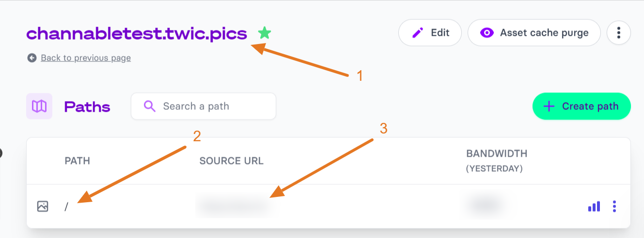This screenshot has height=238, width=644.
Task: Click the pencil icon in Edit button
Action: point(417,33)
